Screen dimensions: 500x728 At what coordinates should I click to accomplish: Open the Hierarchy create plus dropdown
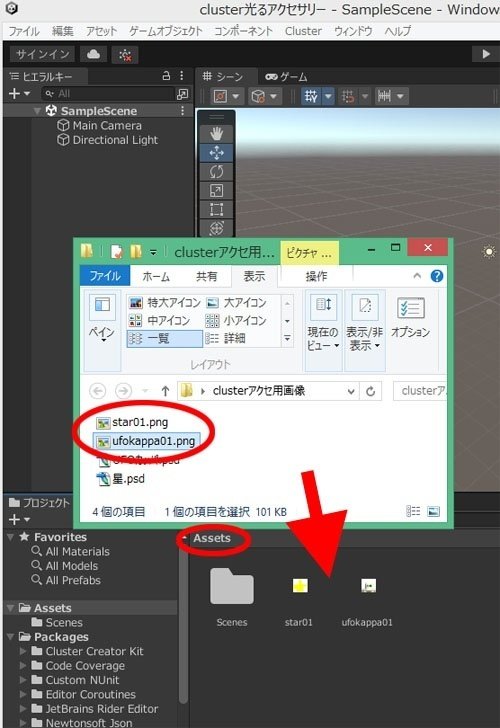point(19,94)
